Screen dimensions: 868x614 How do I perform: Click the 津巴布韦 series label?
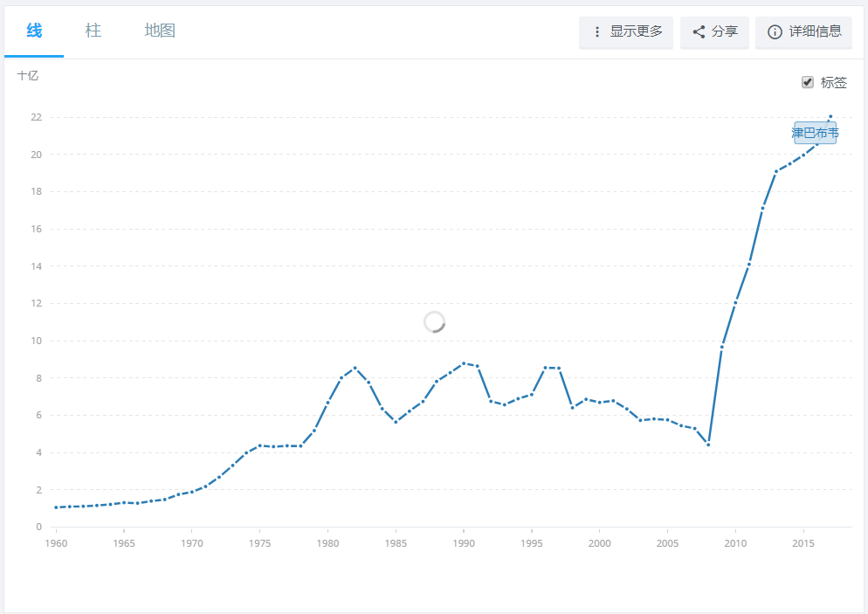(815, 133)
